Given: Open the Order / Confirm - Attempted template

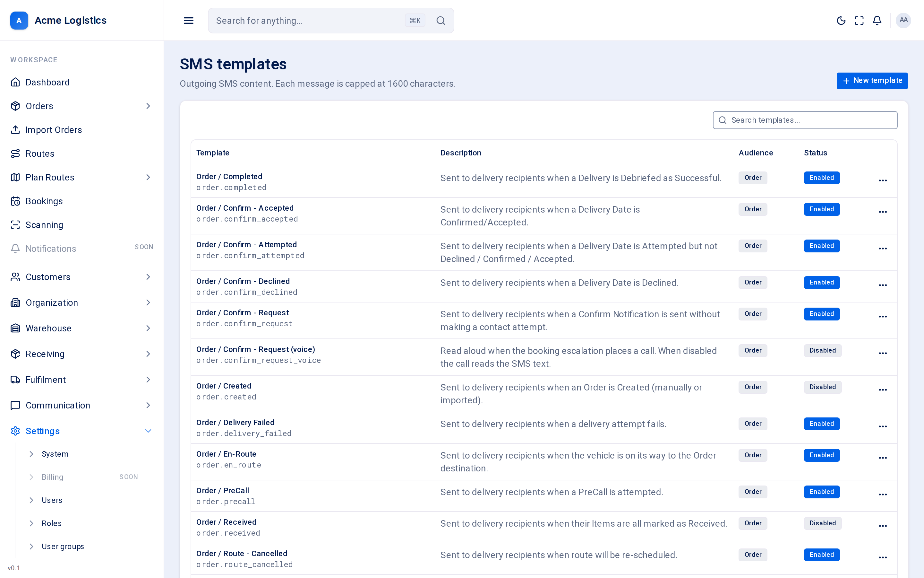Looking at the screenshot, I should coord(246,245).
